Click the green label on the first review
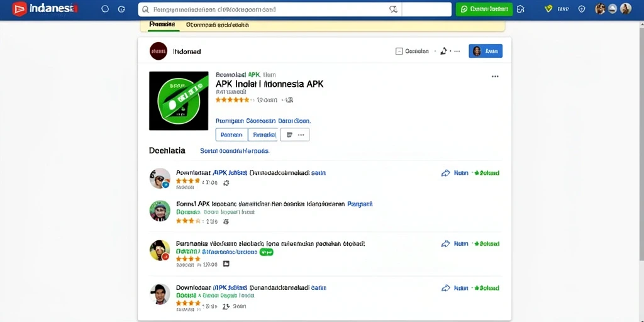 (x=487, y=173)
